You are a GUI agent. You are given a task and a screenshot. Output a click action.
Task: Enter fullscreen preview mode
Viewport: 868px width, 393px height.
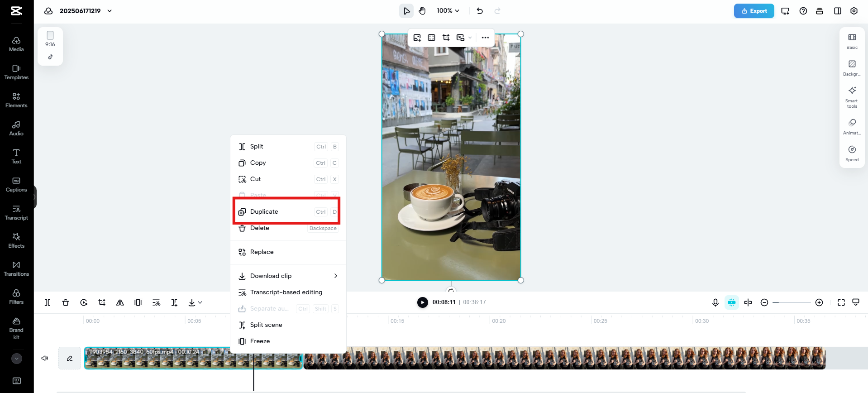click(841, 302)
